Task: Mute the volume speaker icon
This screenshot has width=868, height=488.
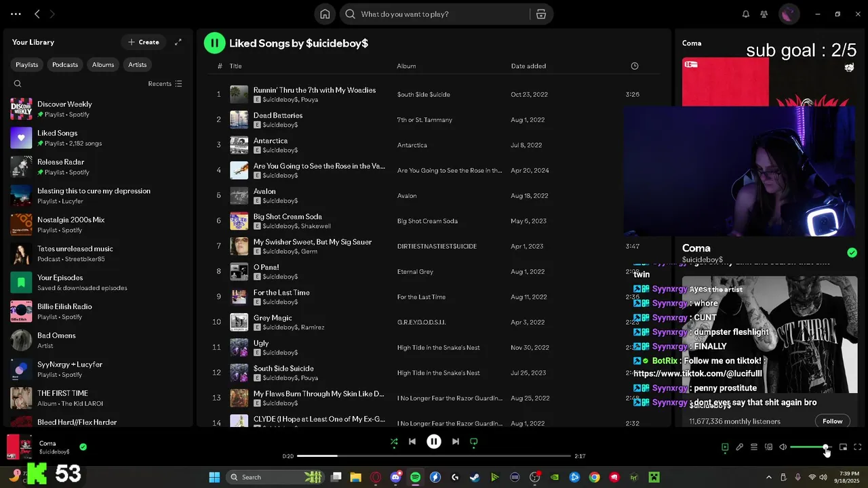Action: [x=783, y=447]
